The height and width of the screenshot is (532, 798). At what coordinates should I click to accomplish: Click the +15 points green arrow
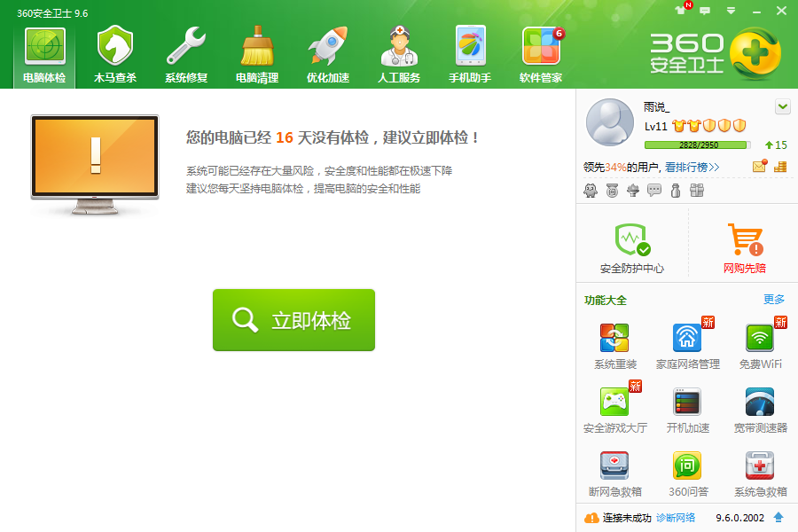pyautogui.click(x=776, y=145)
